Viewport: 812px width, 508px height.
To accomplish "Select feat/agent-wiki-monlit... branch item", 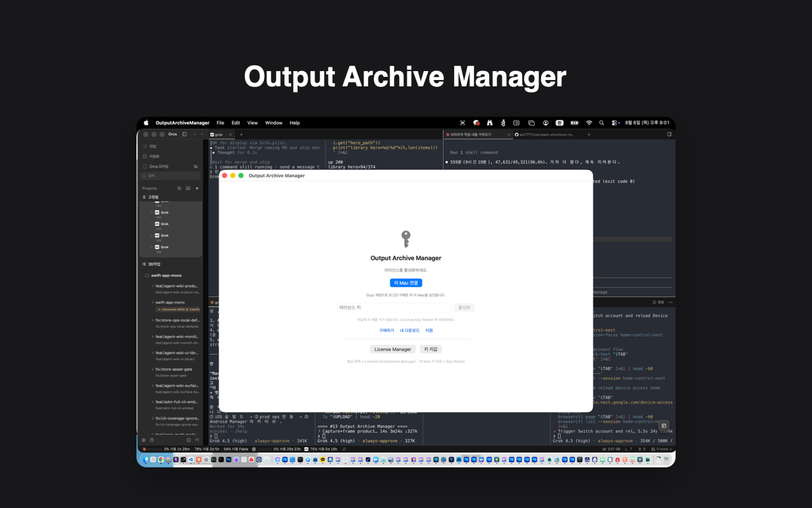I will [x=176, y=339].
